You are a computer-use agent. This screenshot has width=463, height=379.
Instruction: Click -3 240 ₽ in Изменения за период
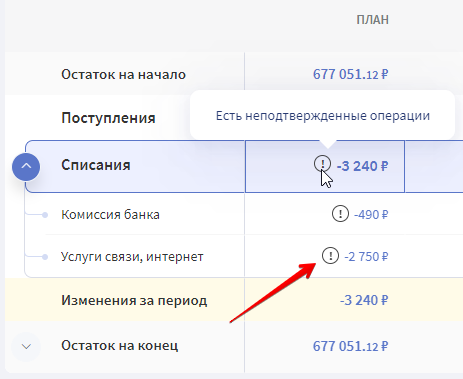pyautogui.click(x=364, y=300)
